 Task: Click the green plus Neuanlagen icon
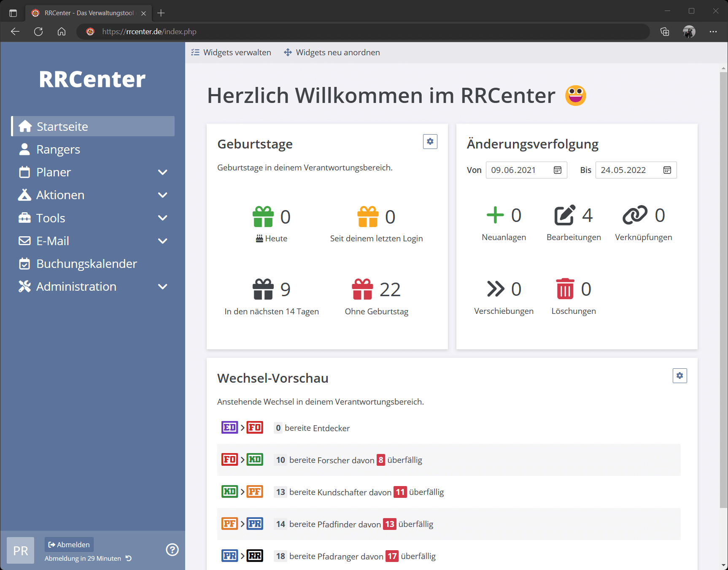click(495, 215)
